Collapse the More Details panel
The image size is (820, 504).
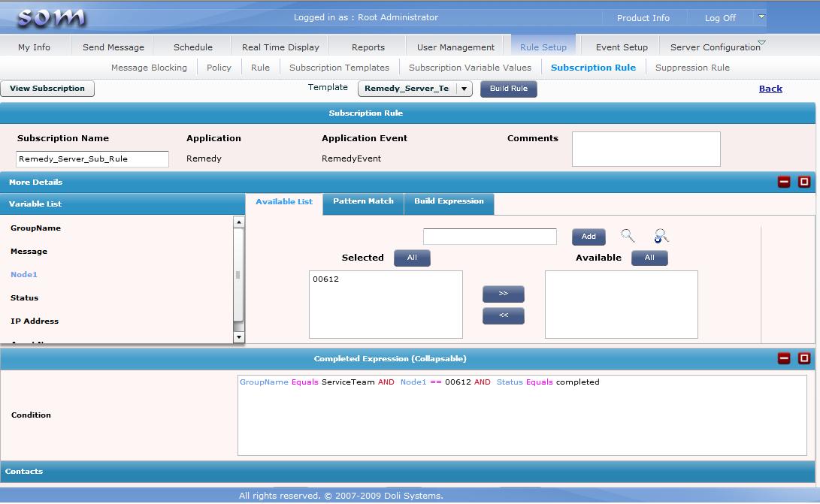[784, 182]
